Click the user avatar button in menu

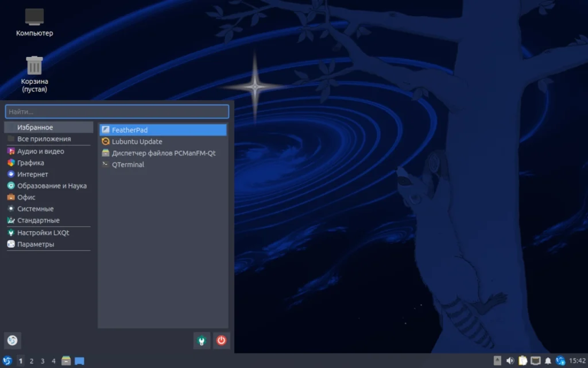point(13,340)
